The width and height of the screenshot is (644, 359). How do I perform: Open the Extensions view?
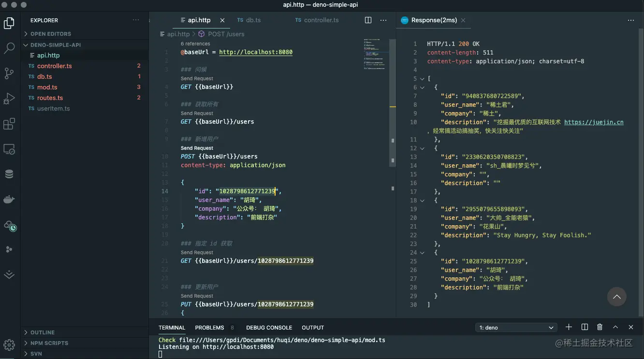[x=9, y=124]
